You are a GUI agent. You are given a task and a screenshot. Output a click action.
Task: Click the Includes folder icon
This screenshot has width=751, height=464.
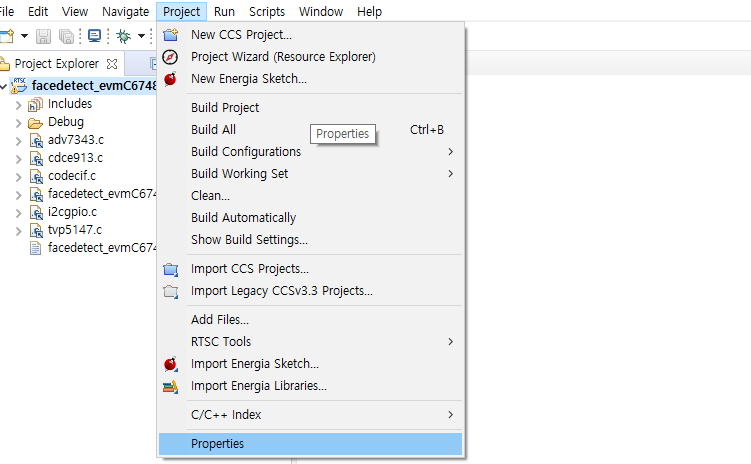(35, 104)
